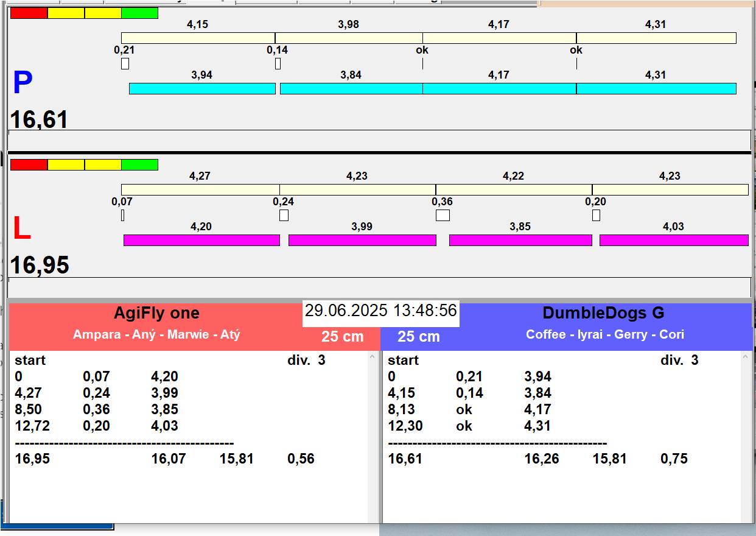The width and height of the screenshot is (756, 536).
Task: Select the 0,36 pass marker box in lane L
Action: (x=443, y=215)
